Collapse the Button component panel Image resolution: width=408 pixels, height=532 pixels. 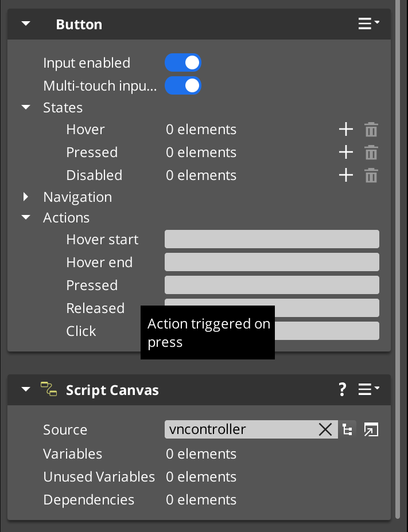tap(25, 24)
